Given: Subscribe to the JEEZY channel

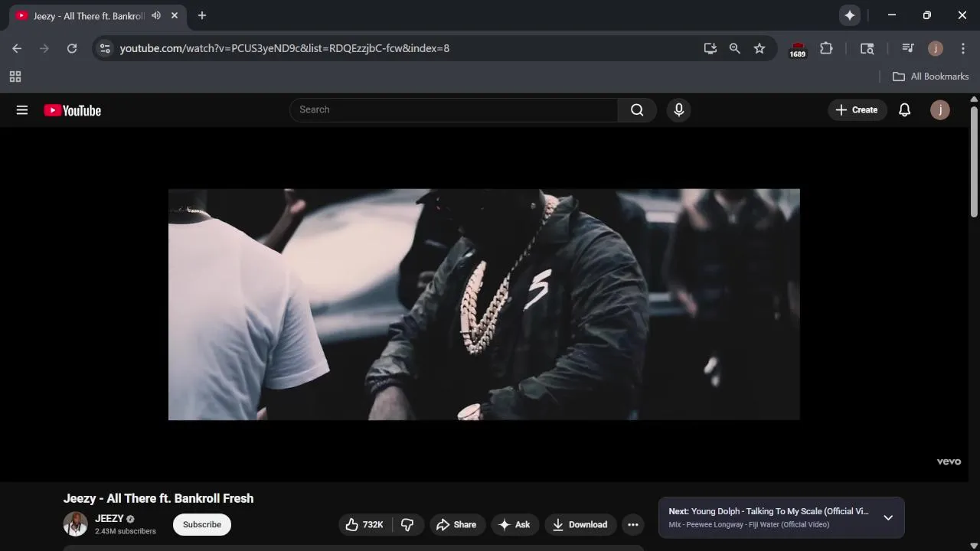Looking at the screenshot, I should 202,524.
